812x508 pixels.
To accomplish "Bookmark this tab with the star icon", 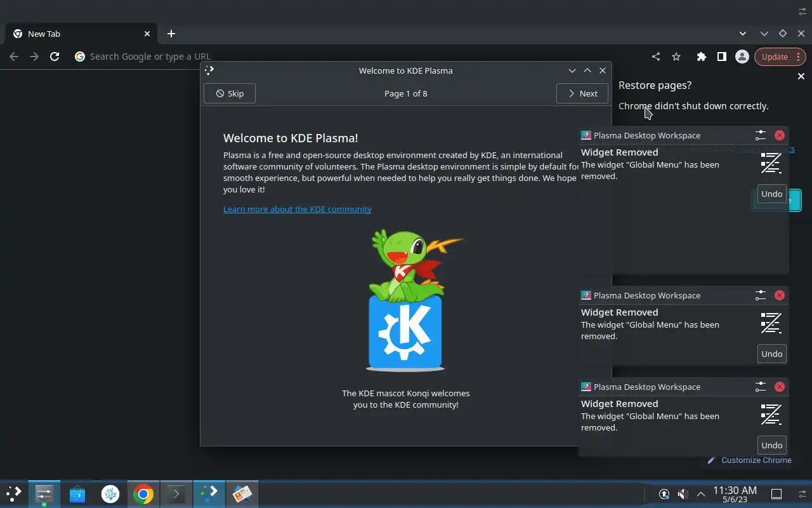I will click(x=676, y=57).
